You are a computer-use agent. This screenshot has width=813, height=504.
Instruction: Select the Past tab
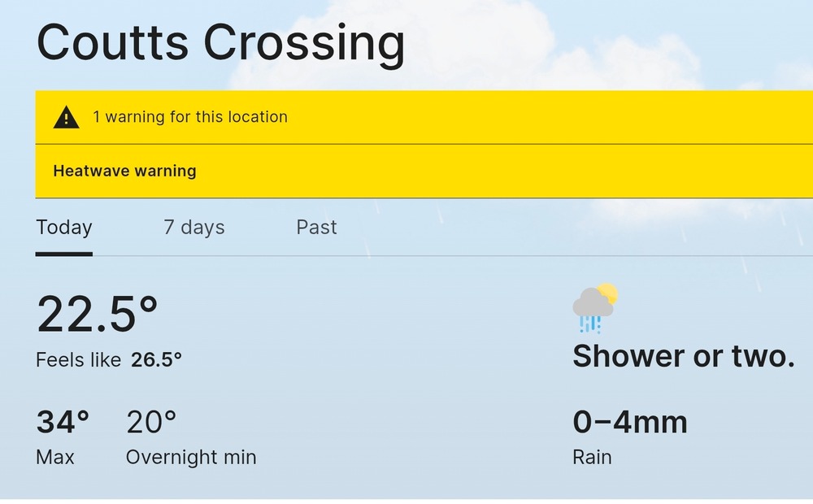point(316,228)
